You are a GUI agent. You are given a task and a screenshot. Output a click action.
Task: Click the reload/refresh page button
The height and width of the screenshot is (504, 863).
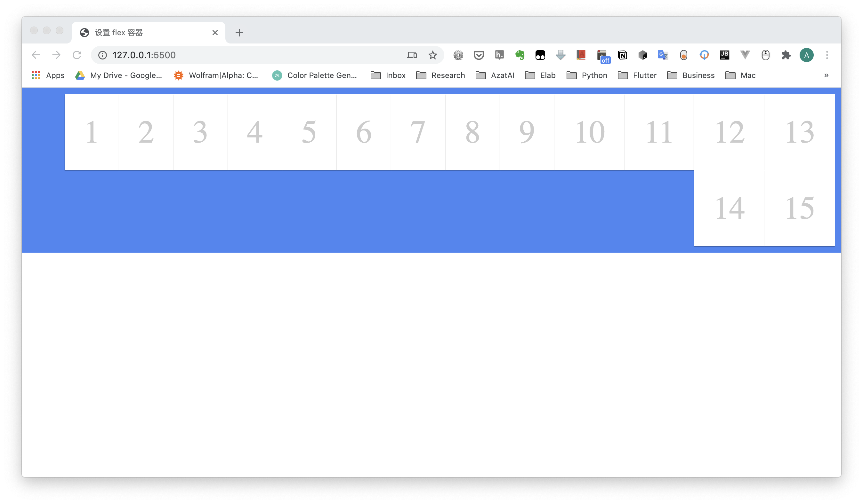pos(77,55)
